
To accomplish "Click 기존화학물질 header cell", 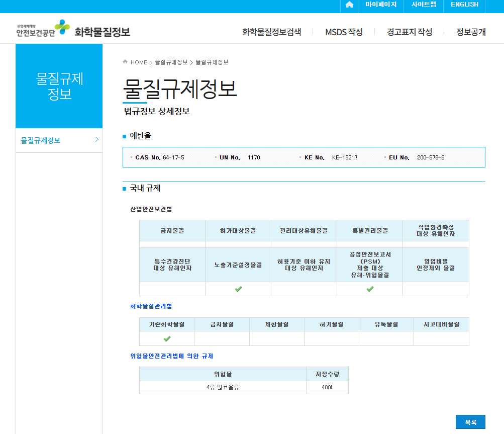I will [x=167, y=324].
